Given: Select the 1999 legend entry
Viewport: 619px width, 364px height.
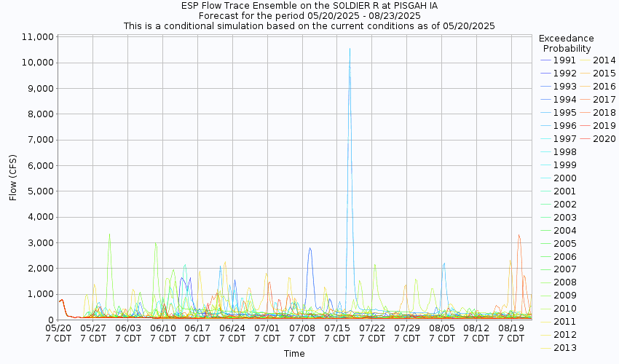Looking at the screenshot, I should pos(559,165).
